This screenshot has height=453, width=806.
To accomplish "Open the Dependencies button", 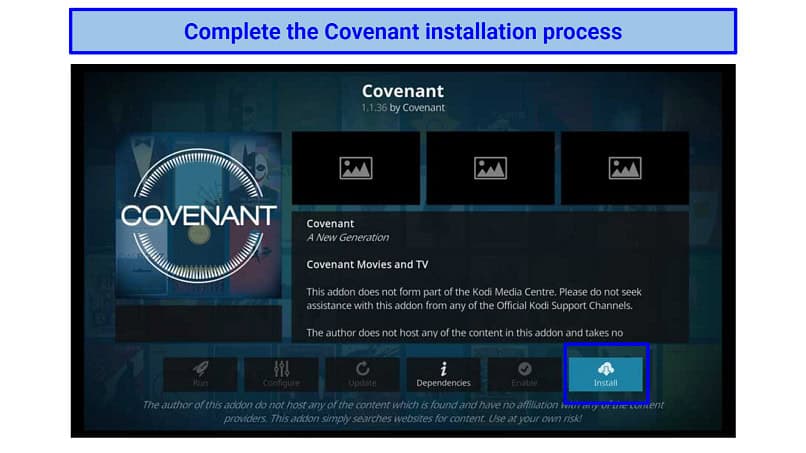I will tap(443, 374).
